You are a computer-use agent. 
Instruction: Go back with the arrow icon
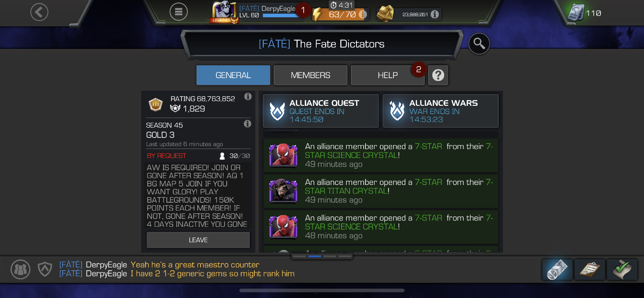click(x=39, y=12)
